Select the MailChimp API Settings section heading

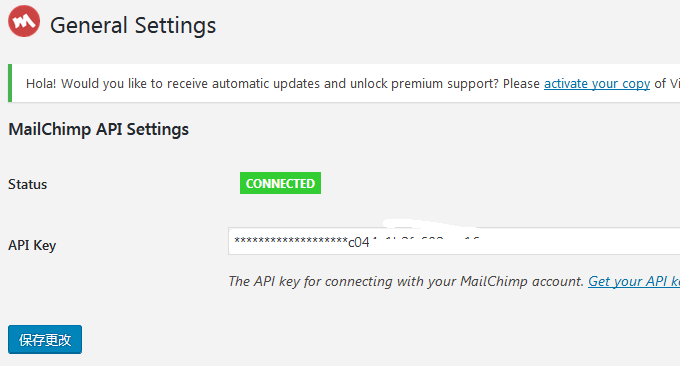98,129
